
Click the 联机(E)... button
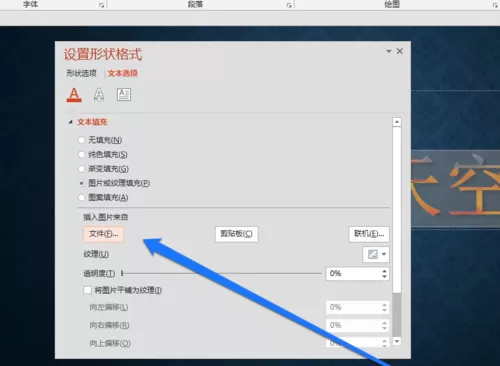point(369,234)
